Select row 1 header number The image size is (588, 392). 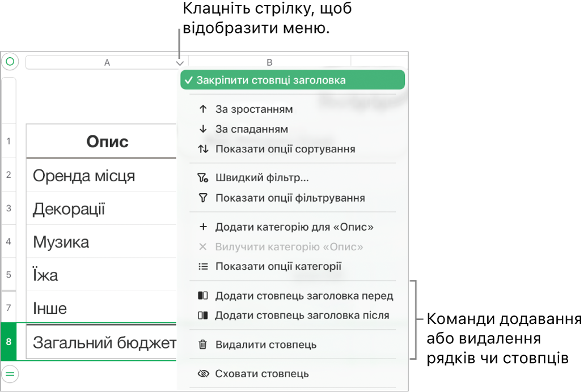(9, 141)
